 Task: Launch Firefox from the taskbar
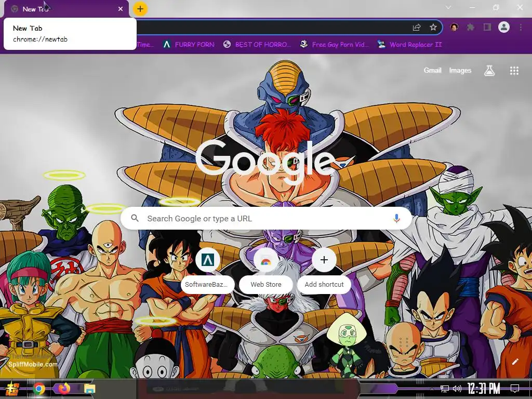tap(64, 389)
